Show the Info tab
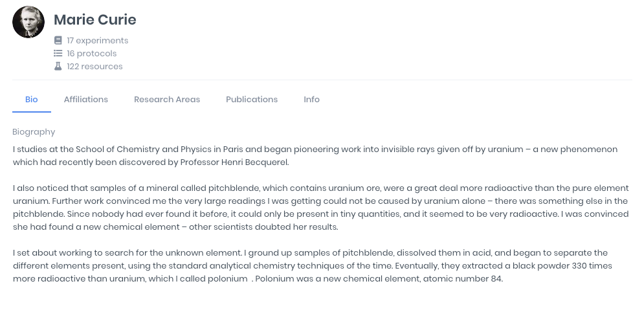Screen dimensions: 644x310 point(312,100)
